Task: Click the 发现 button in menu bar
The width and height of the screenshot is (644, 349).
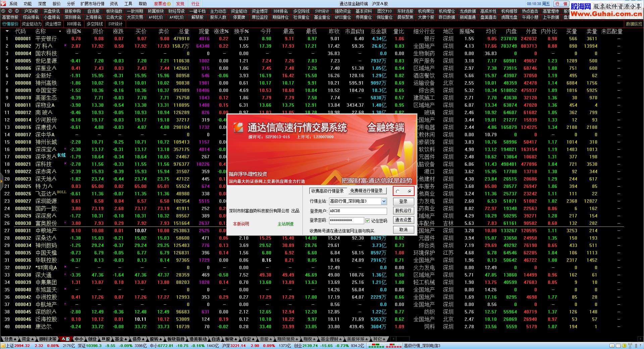Action: coord(180,4)
